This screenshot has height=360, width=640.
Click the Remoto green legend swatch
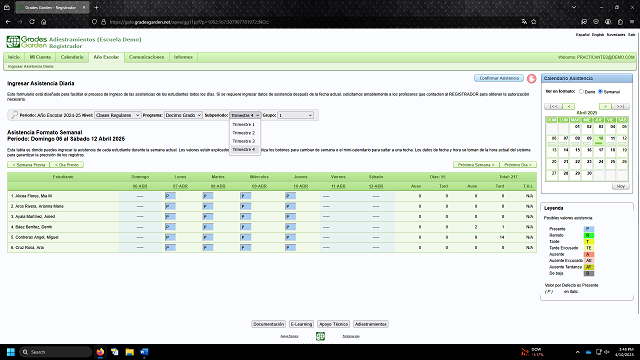[589, 236]
